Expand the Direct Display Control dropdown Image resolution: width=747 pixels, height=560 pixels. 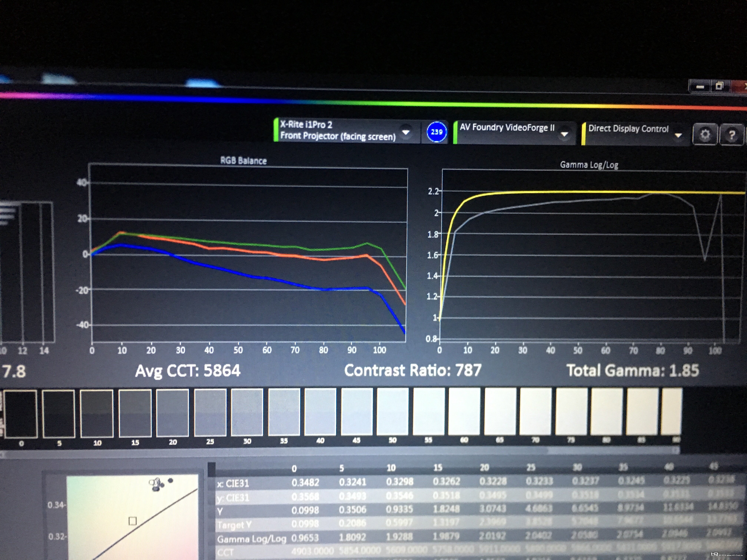pos(678,135)
